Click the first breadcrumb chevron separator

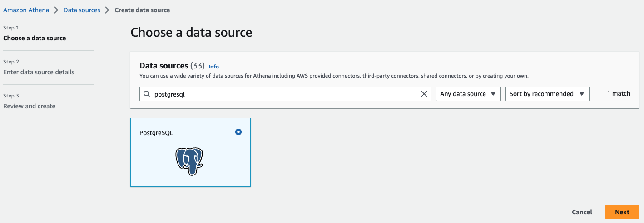tap(56, 10)
